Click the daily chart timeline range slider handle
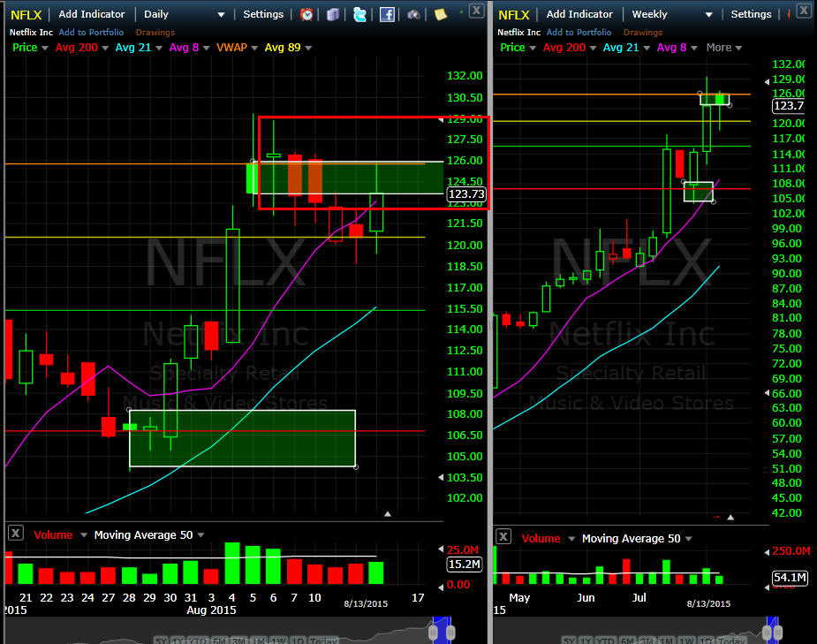Image resolution: width=817 pixels, height=644 pixels. click(x=450, y=633)
